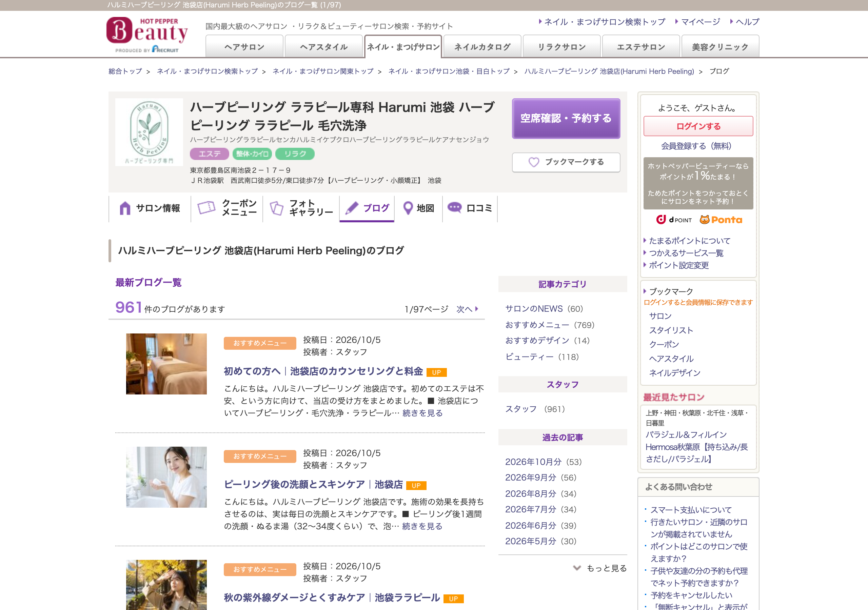Click the heart bookmark icon
This screenshot has width=868, height=610.
pos(533,162)
